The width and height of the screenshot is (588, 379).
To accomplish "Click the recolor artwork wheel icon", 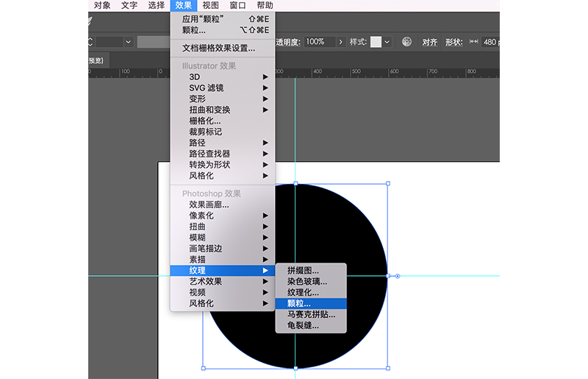I will point(407,42).
